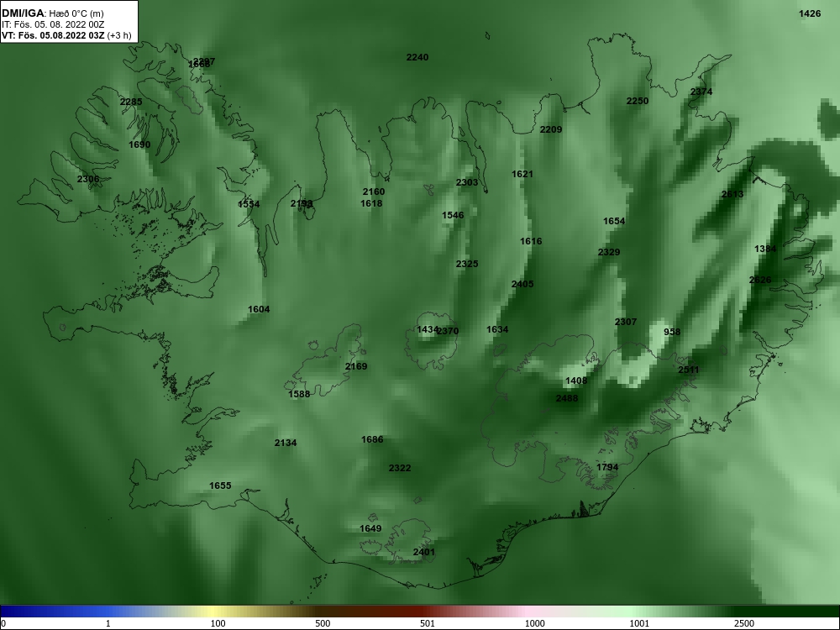Click the 2370 height label
Screen dimensions: 840x630
449,331
